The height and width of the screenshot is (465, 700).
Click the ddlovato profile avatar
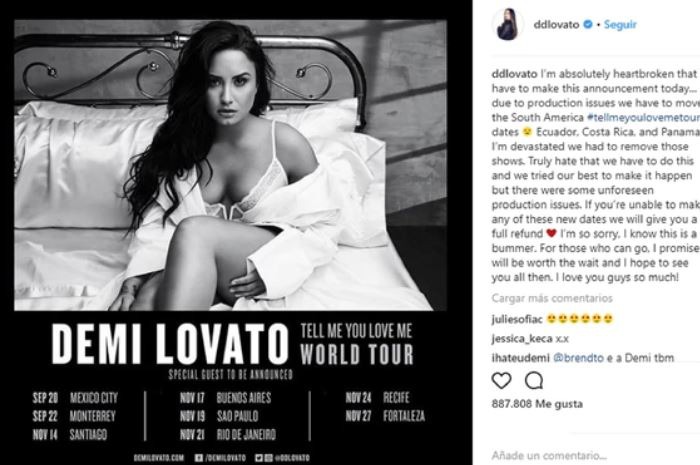(x=507, y=25)
